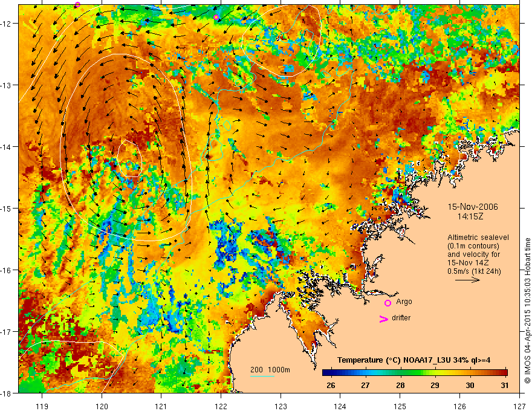Viewport: 532px width, 411px height.
Task: Click colour bar label 28
Action: point(400,386)
